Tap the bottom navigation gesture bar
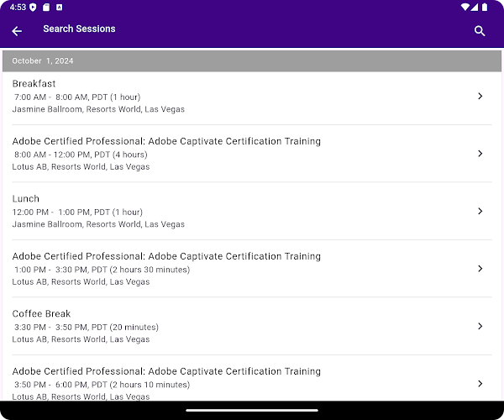The image size is (504, 420). coord(252,411)
